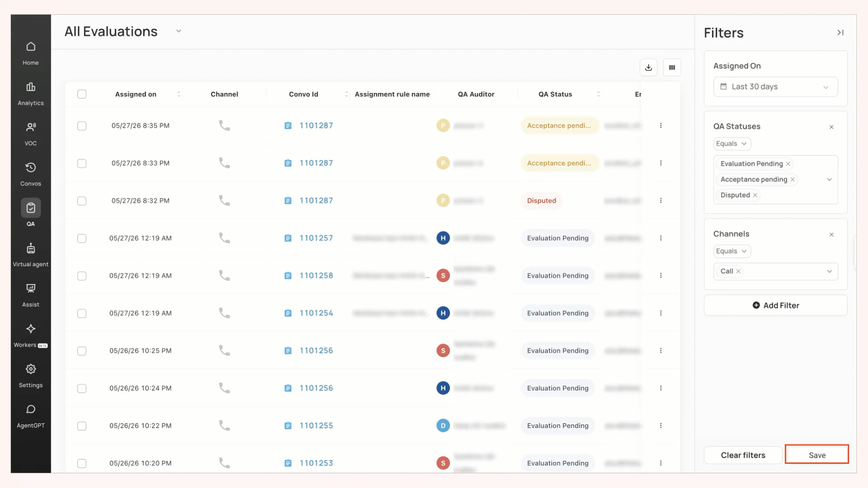
Task: Remove the Channels filter
Action: pos(831,235)
